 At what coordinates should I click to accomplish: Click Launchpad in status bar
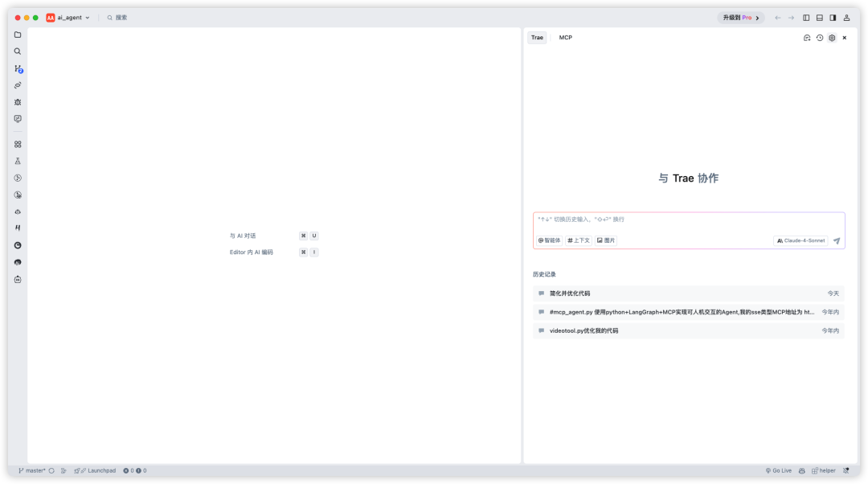[x=95, y=470]
